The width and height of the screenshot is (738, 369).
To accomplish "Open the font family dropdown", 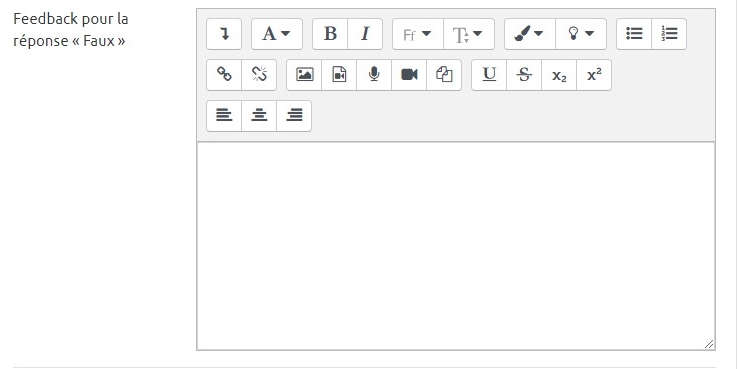I will (x=418, y=34).
